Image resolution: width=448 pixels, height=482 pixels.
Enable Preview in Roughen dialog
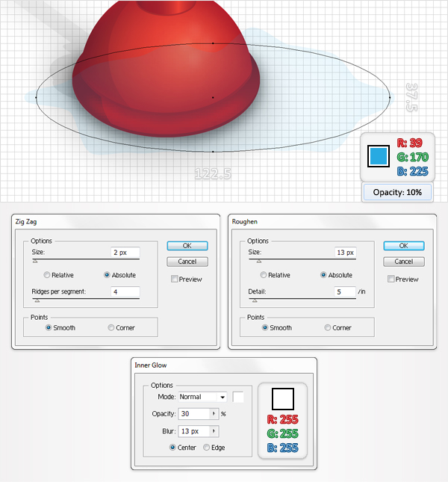point(391,279)
